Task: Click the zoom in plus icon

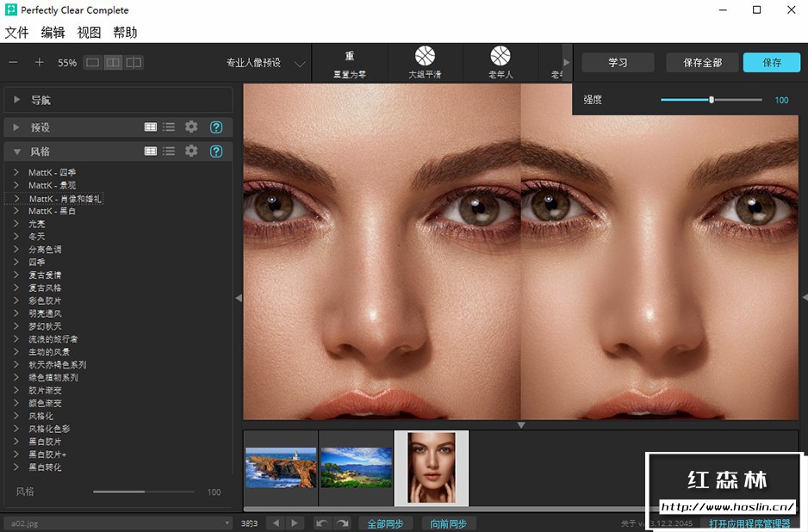Action: (x=39, y=63)
